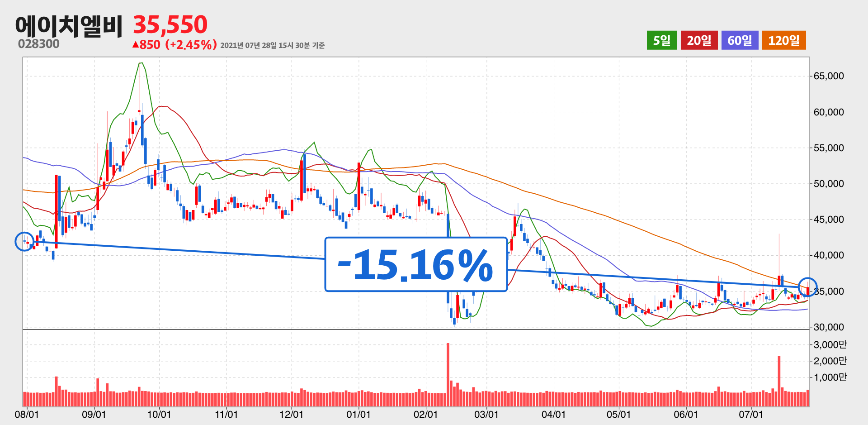
Task: Click the 02/01 date axis label
Action: tap(426, 414)
